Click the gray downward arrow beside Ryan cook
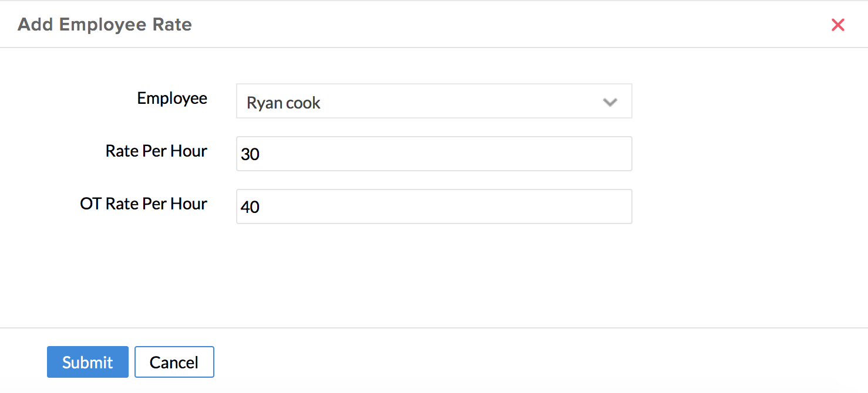This screenshot has height=393, width=868. coord(610,103)
